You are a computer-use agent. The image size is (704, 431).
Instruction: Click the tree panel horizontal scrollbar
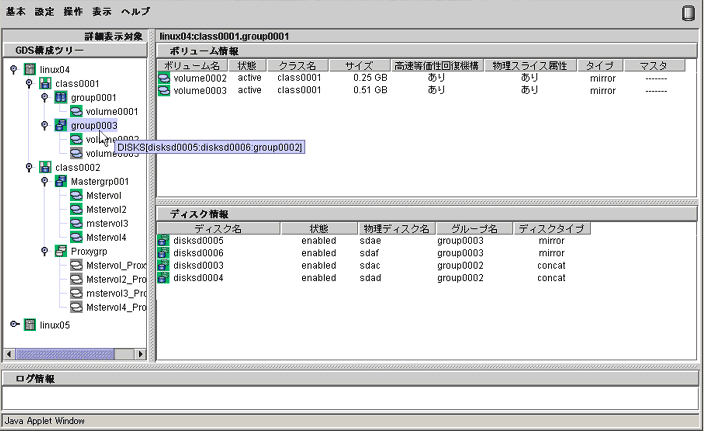tap(75, 353)
